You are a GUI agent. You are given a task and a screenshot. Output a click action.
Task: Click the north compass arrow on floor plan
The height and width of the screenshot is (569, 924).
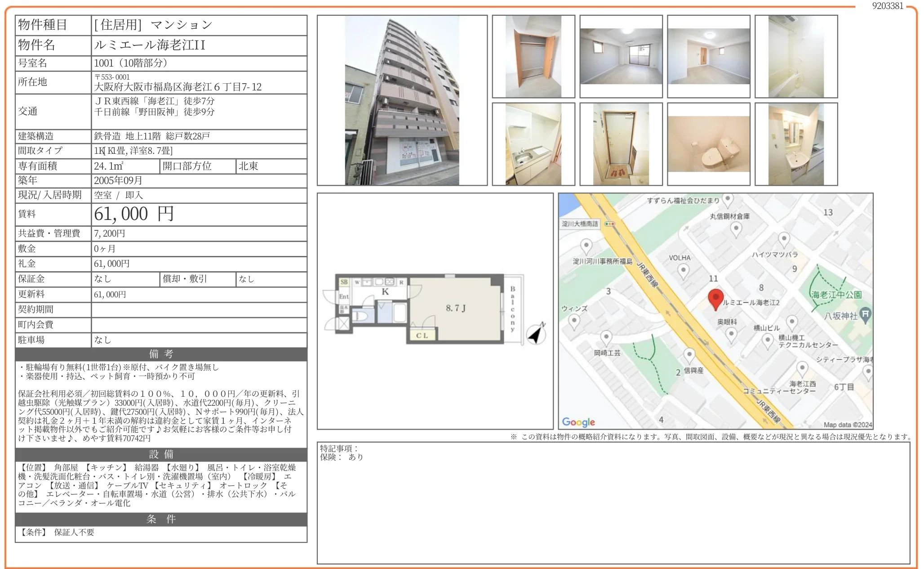[536, 334]
